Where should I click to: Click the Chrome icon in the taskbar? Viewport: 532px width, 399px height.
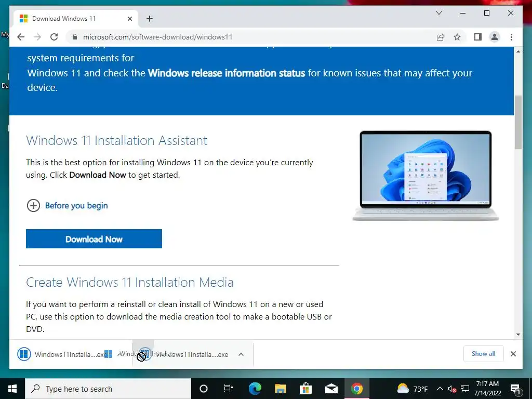coord(356,389)
